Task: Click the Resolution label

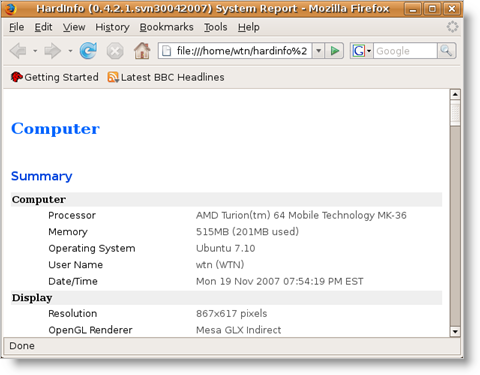Action: coord(73,313)
